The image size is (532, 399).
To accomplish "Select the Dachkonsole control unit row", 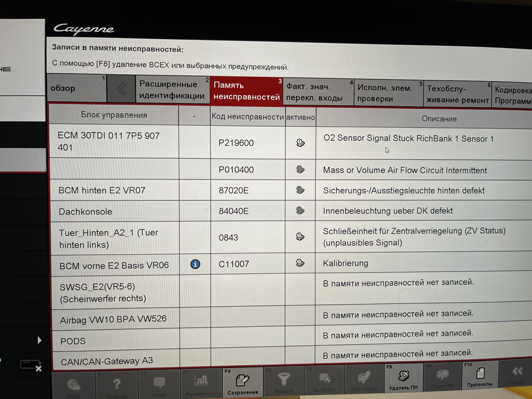I will point(86,212).
